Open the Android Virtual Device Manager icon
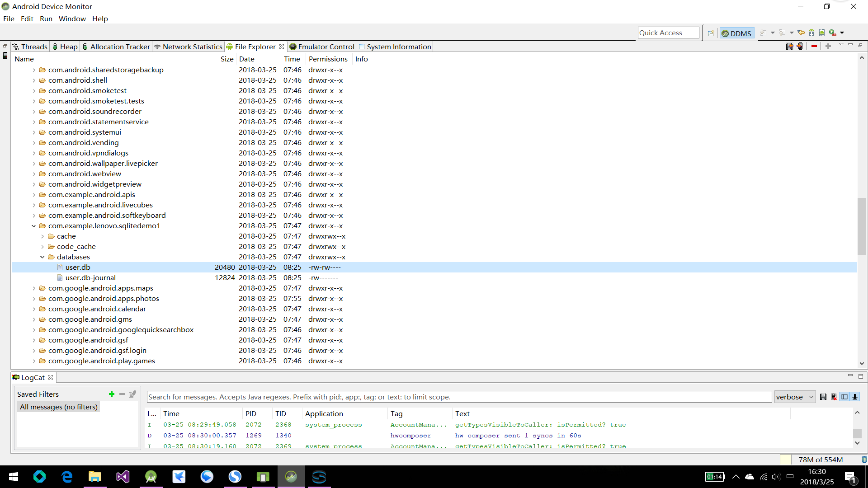868x488 pixels. point(822,33)
